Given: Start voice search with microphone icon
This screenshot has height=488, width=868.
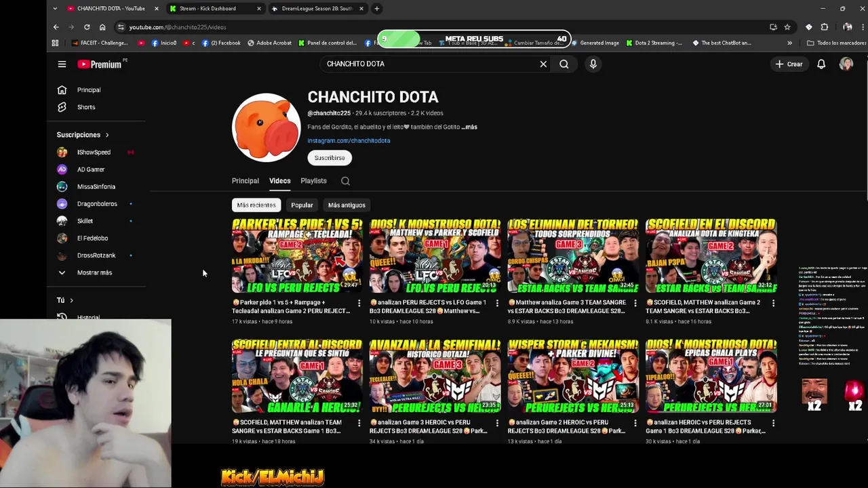Looking at the screenshot, I should coord(593,64).
